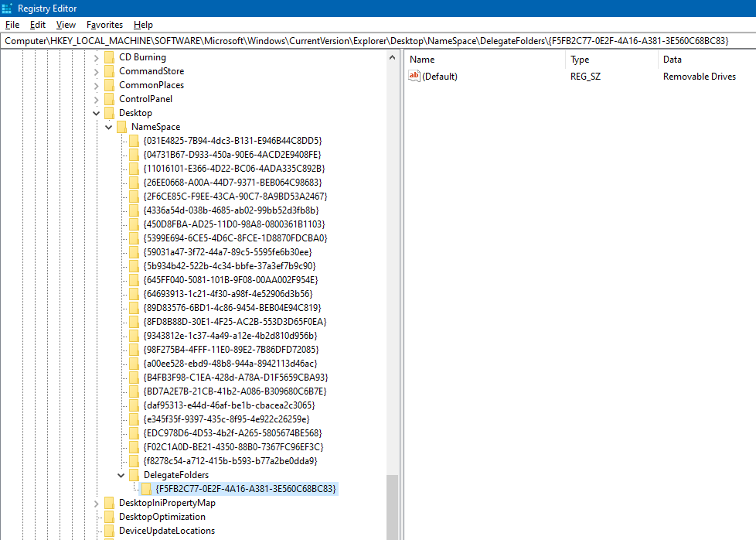Select the (Default) REG_SZ value icon
Screen dimensions: 756x540
pos(414,76)
